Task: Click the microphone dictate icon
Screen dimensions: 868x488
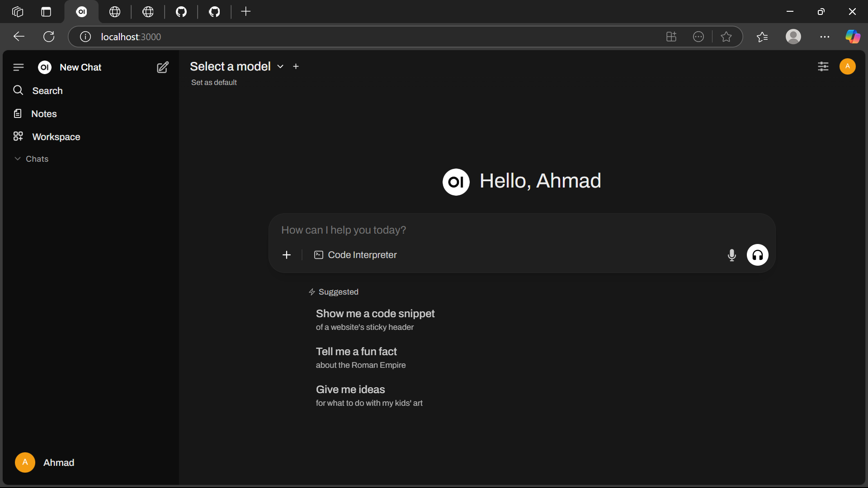Action: [731, 255]
